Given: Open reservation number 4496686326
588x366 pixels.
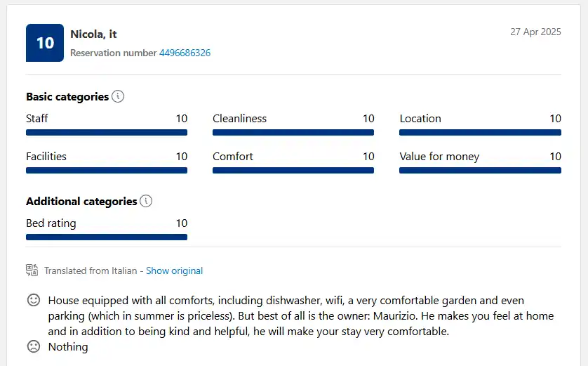Looking at the screenshot, I should tap(185, 53).
